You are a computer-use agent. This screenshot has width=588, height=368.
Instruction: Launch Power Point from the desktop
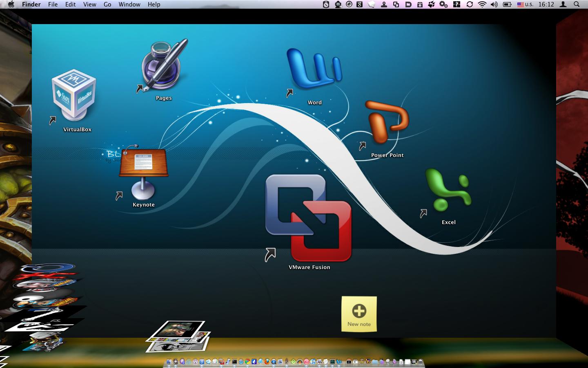(386, 122)
